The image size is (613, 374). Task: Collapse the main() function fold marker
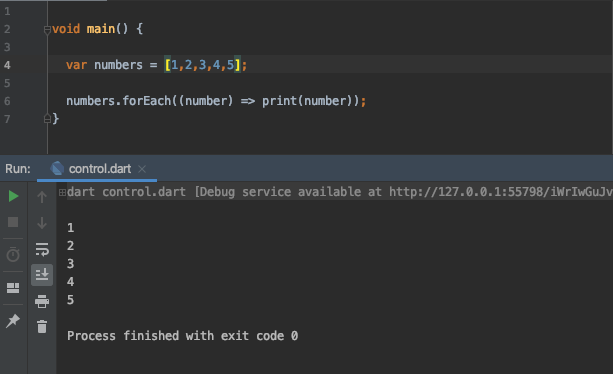click(47, 29)
